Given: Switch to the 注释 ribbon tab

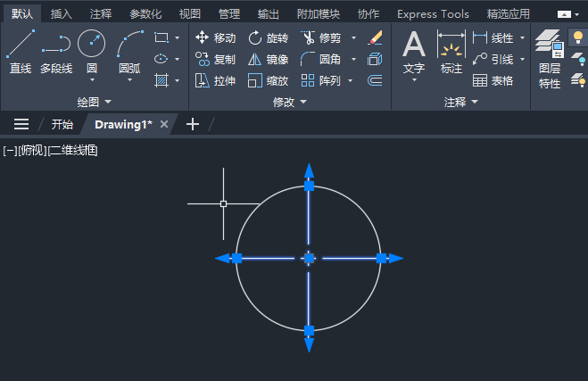Looking at the screenshot, I should (101, 14).
